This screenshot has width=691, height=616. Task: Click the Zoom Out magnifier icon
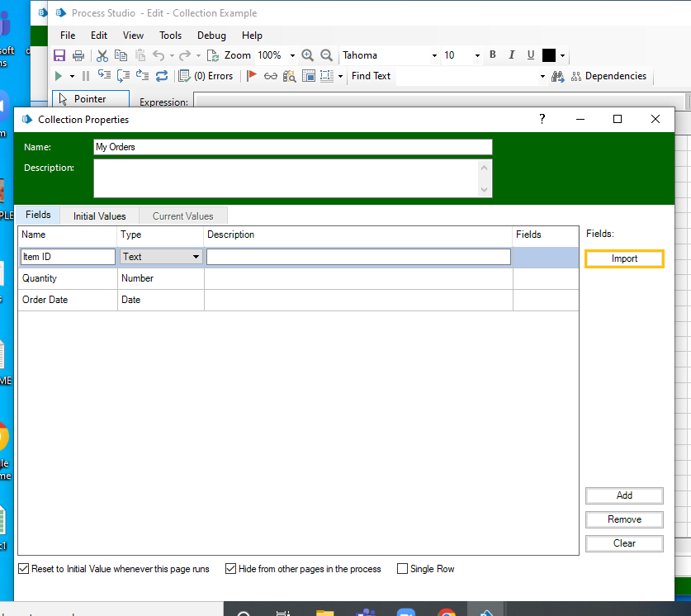point(326,55)
